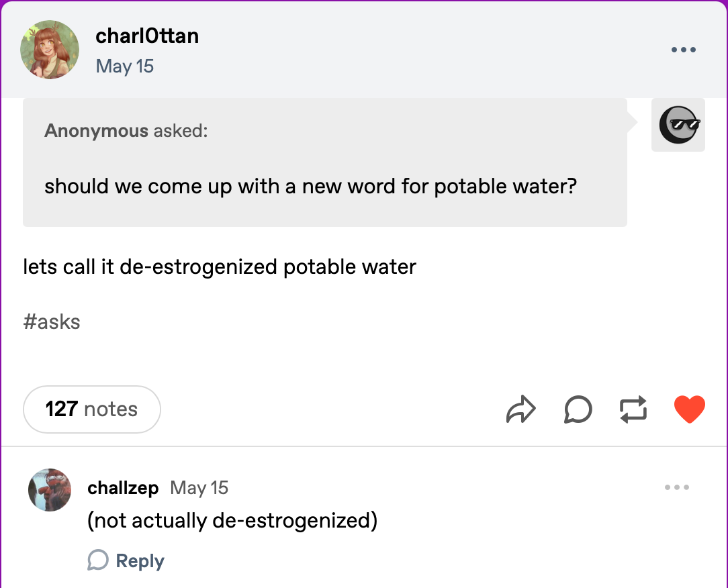Open charl0ttan's avatar
The height and width of the screenshot is (588, 728).
pyautogui.click(x=50, y=50)
